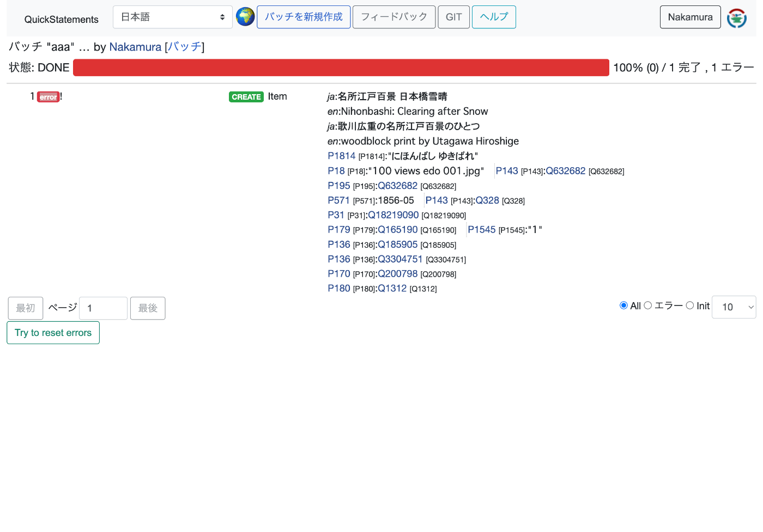Click the Wikimedia logo in top right
The height and width of the screenshot is (532, 763).
(736, 17)
